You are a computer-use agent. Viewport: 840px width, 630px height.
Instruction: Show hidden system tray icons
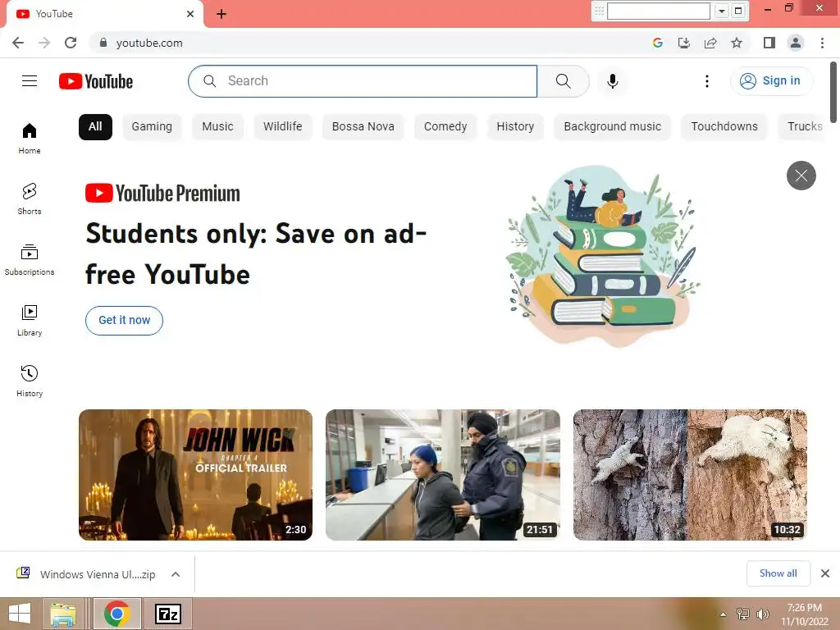point(724,614)
